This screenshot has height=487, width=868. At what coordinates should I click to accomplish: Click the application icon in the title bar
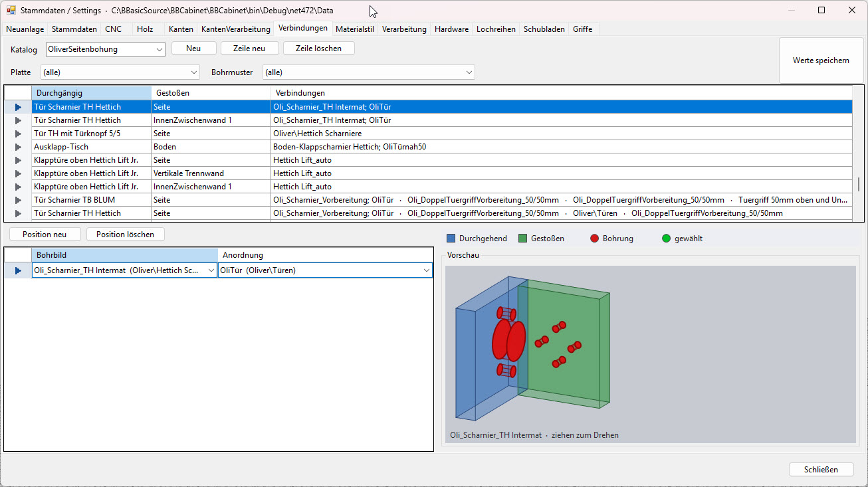[x=11, y=11]
